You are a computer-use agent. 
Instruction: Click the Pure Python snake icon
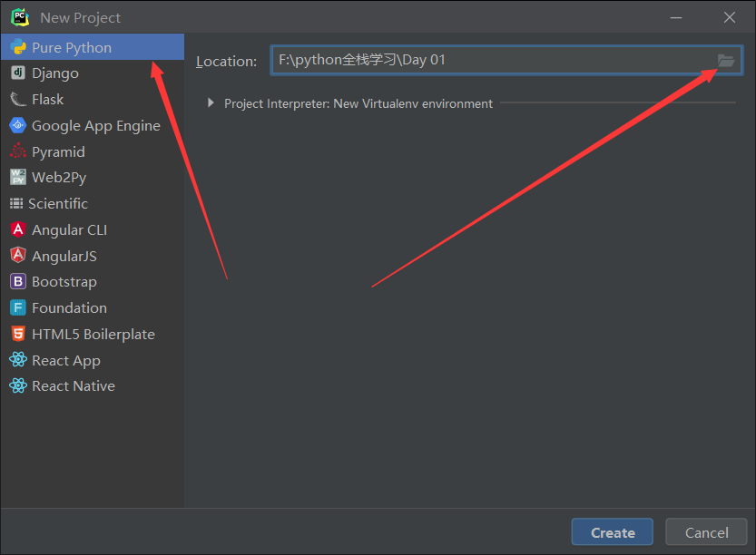pyautogui.click(x=18, y=47)
